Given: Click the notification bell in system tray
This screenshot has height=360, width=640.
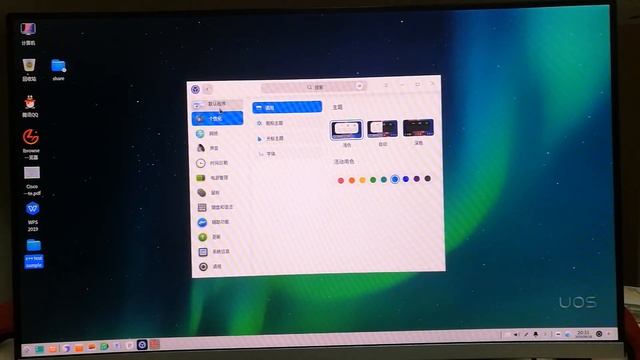Looking at the screenshot, I should click(536, 334).
